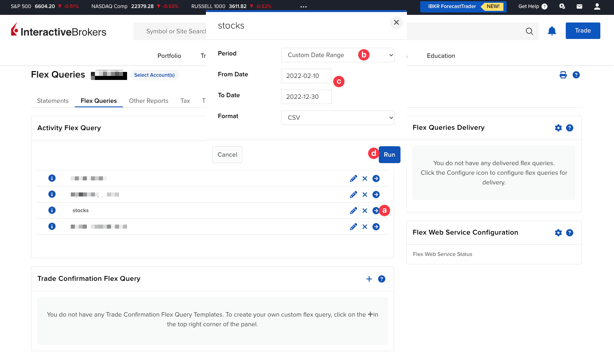The image size is (614, 364).
Task: Open the Education menu item
Action: coord(441,56)
